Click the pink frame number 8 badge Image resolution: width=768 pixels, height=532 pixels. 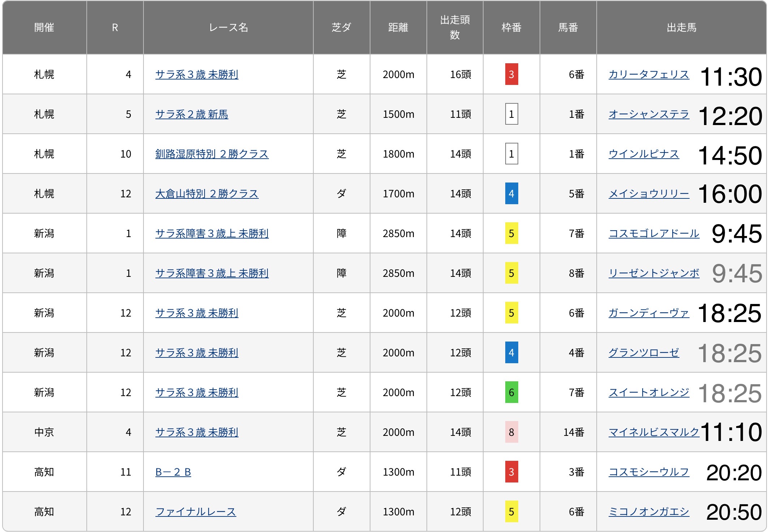point(511,432)
